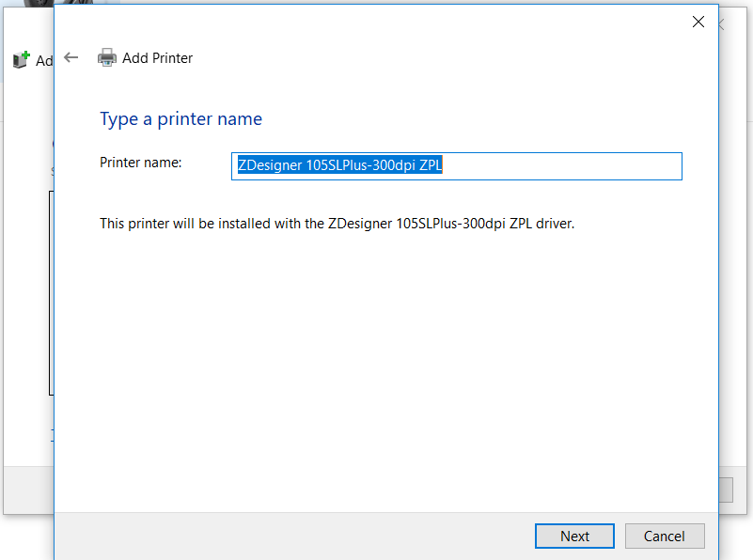Click the partially hidden button behind the dialog

click(724, 489)
